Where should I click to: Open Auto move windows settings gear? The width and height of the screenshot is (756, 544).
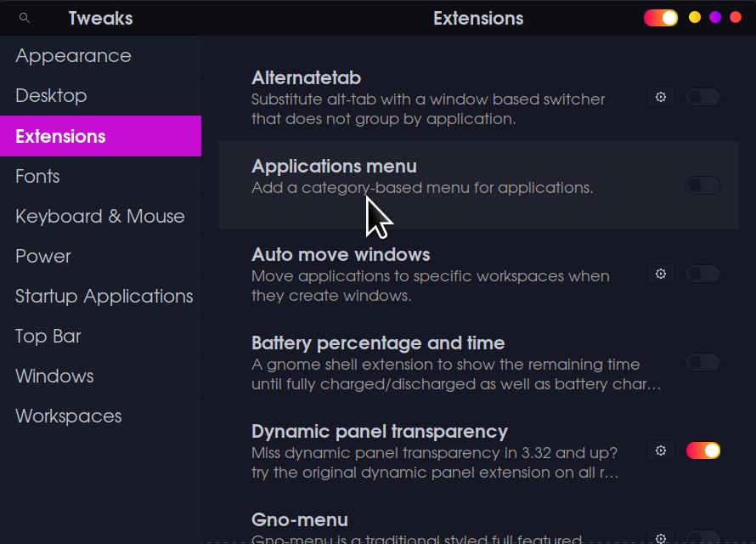click(661, 274)
